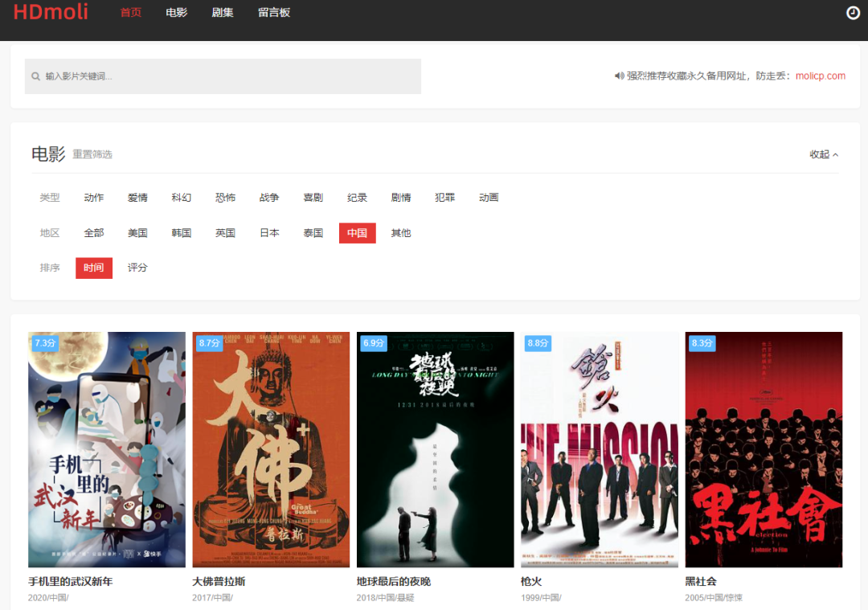Select region 韩国
868x610 pixels.
pyautogui.click(x=181, y=233)
